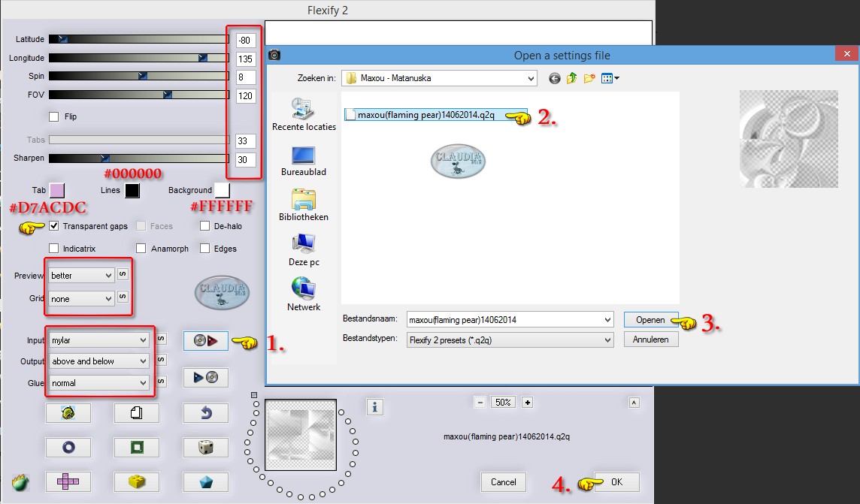This screenshot has height=504, width=860.
Task: Click the Background white color swatch
Action: tap(222, 191)
